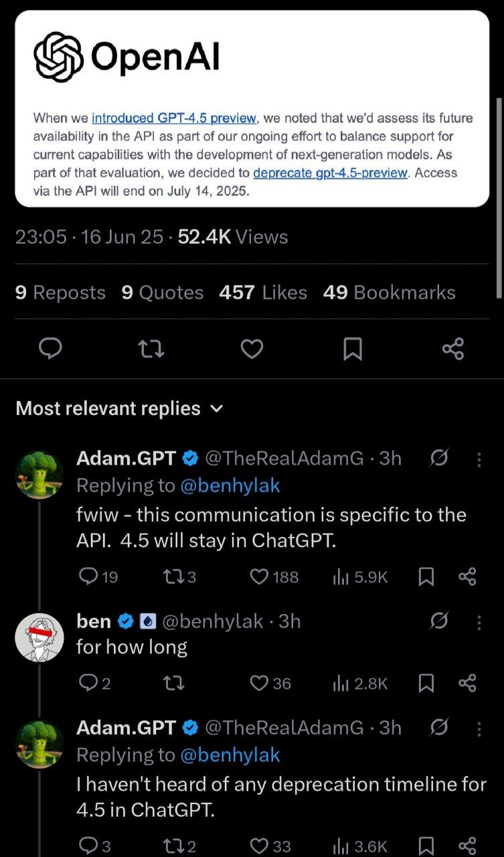Like ben's "for how long" reply

[260, 684]
